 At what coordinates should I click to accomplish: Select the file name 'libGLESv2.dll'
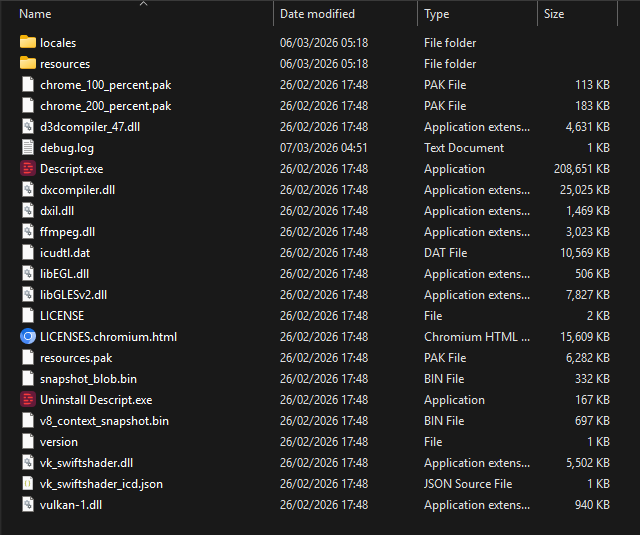click(x=73, y=295)
